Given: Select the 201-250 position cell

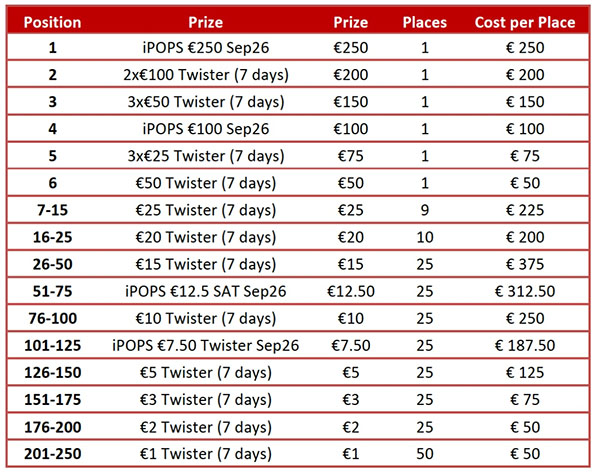Looking at the screenshot, I should click(x=52, y=454).
